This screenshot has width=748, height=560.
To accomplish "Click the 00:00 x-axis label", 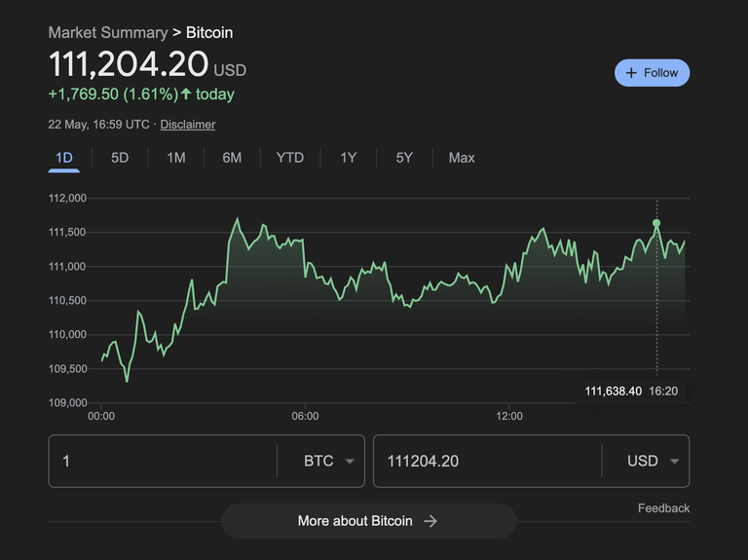I will [x=101, y=416].
